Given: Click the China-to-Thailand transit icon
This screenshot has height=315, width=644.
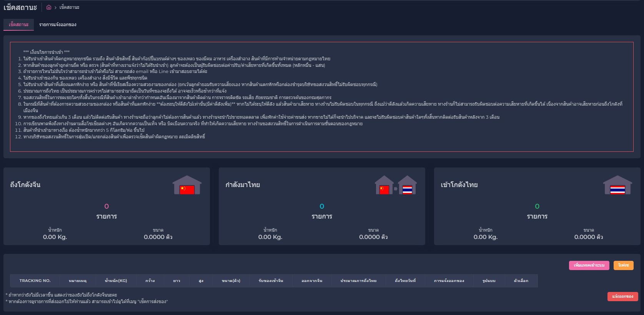Looking at the screenshot, I should pyautogui.click(x=396, y=185).
